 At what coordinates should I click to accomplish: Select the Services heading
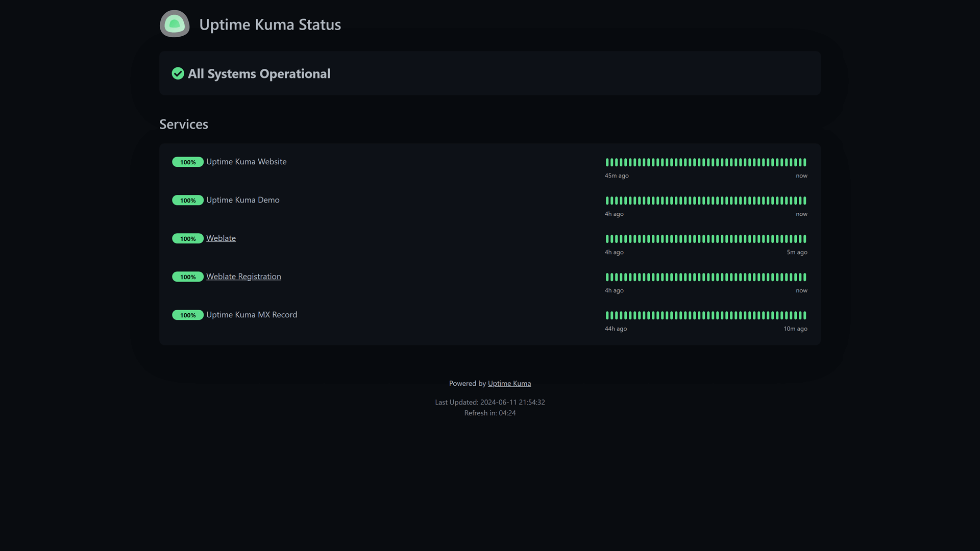point(183,124)
